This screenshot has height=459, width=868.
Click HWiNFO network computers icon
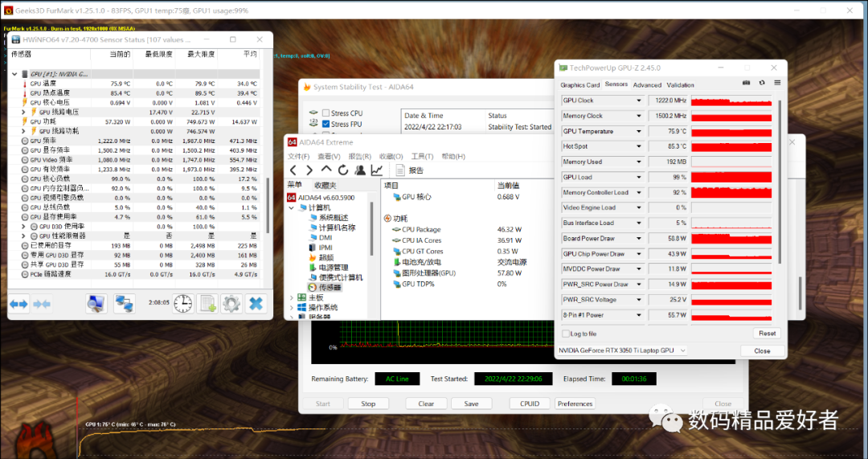[x=124, y=303]
